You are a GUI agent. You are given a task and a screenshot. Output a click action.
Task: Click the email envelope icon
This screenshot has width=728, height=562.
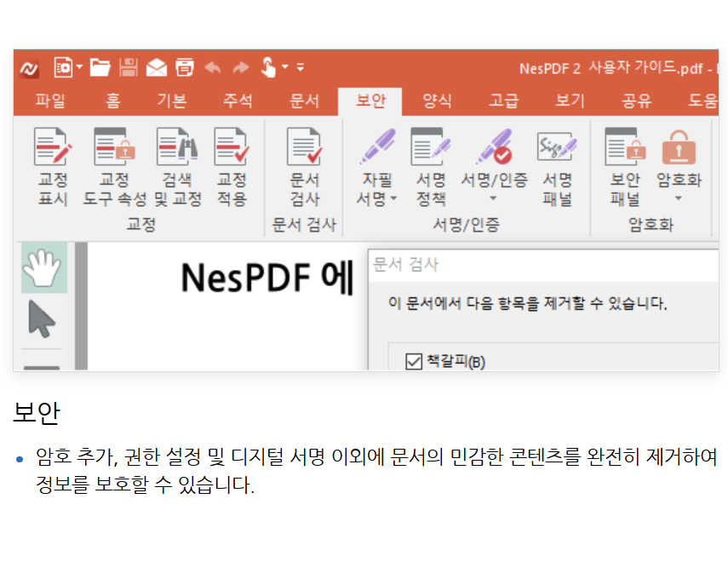point(157,68)
